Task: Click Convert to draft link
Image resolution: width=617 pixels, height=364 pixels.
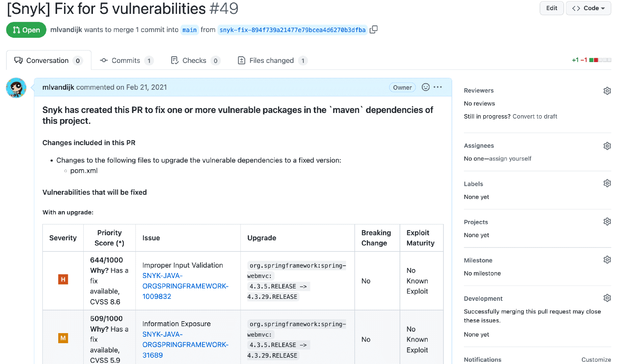Action: click(535, 116)
